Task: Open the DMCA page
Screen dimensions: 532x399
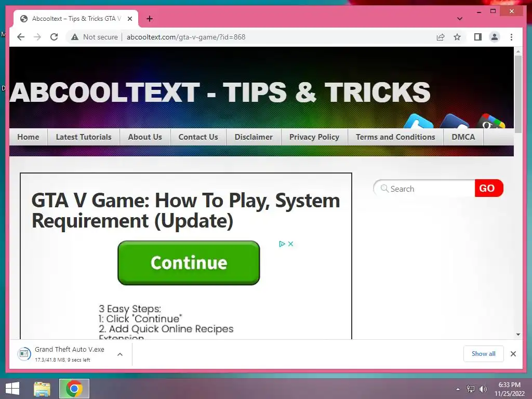Action: [x=463, y=137]
